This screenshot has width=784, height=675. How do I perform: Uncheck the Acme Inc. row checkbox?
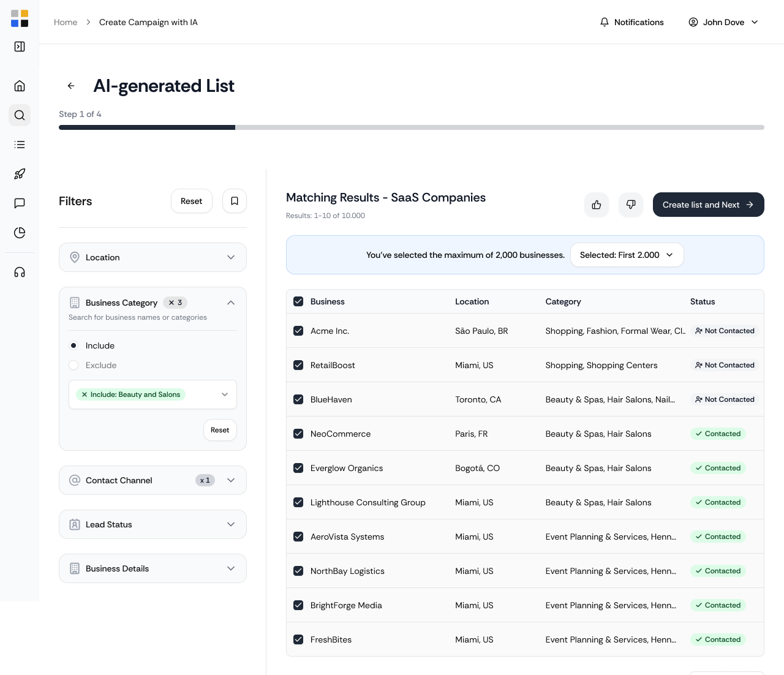coord(298,331)
